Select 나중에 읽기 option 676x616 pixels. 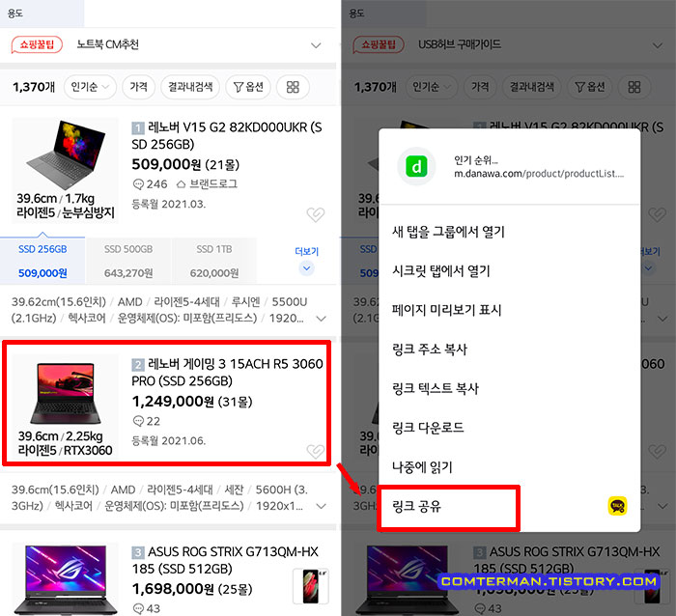(x=422, y=467)
